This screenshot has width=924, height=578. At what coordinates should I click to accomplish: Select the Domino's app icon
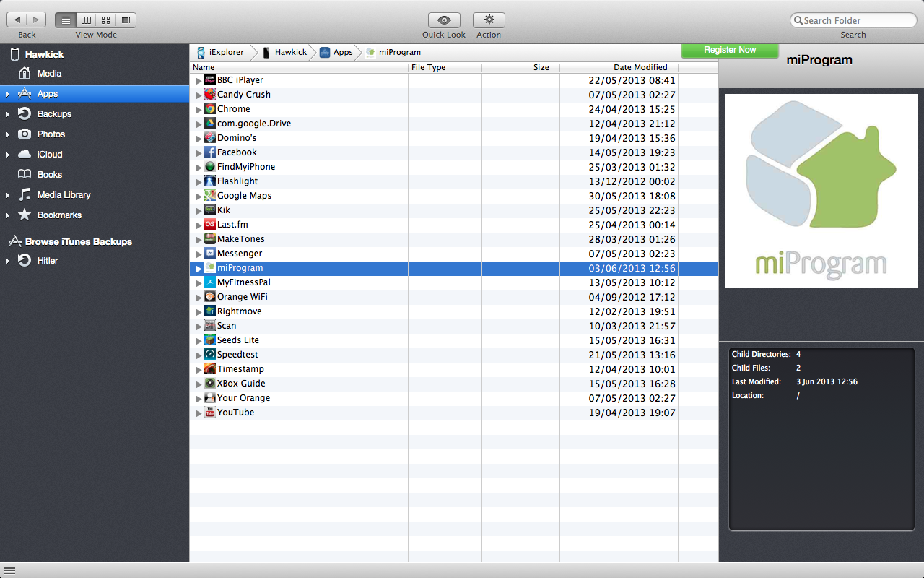pos(210,138)
